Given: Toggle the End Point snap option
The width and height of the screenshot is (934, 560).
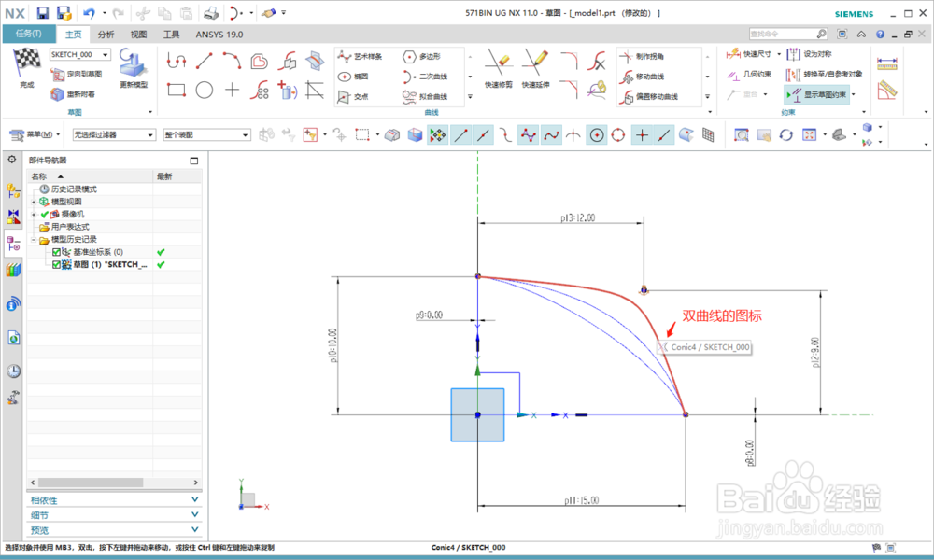Looking at the screenshot, I should tap(460, 135).
